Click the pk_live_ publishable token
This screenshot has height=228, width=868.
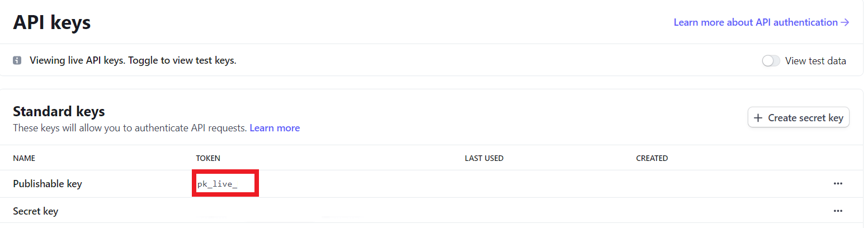(x=218, y=184)
